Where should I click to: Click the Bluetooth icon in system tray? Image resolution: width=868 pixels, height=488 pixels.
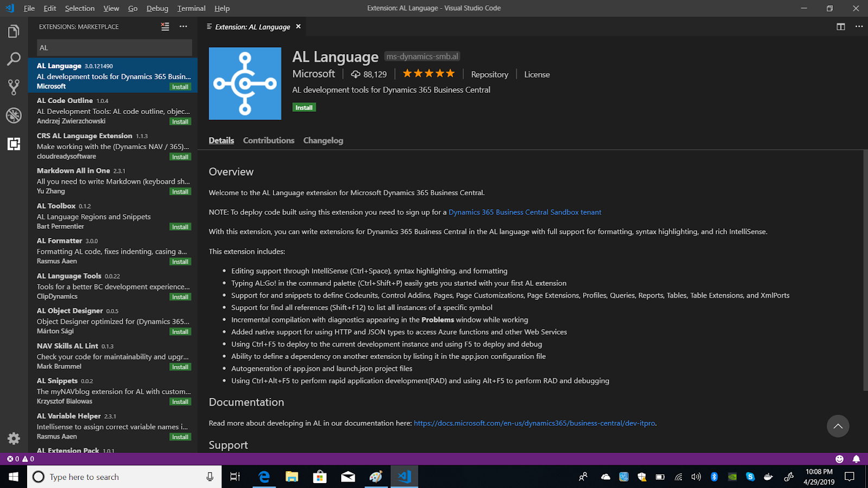714,477
